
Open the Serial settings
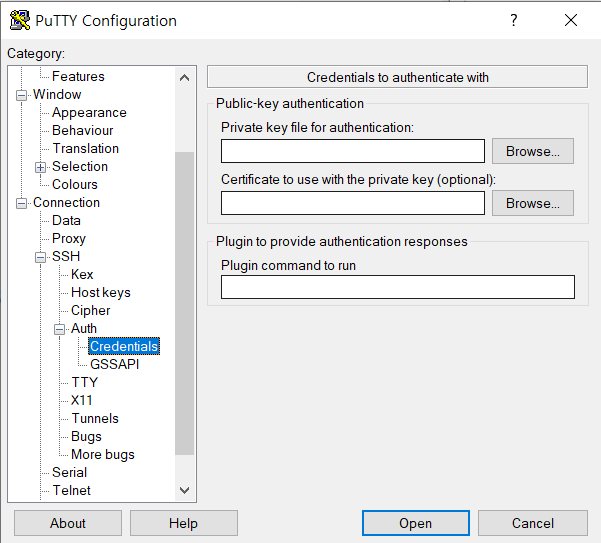pyautogui.click(x=69, y=472)
